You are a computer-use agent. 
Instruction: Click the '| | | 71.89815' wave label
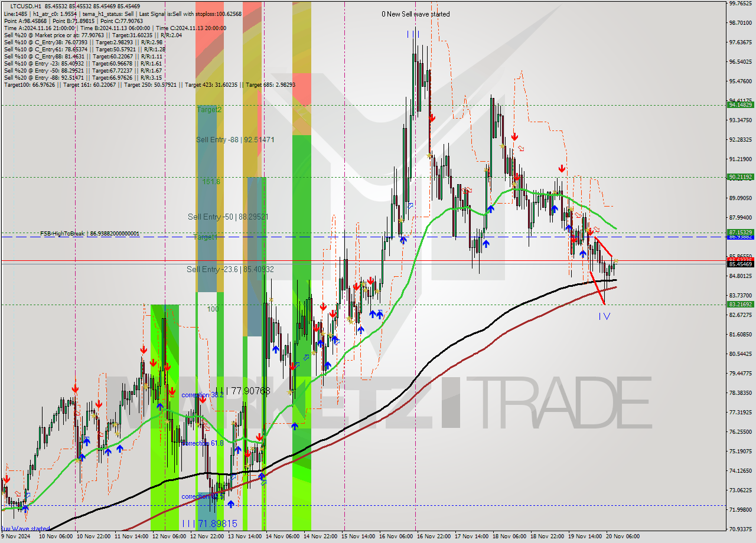click(209, 524)
